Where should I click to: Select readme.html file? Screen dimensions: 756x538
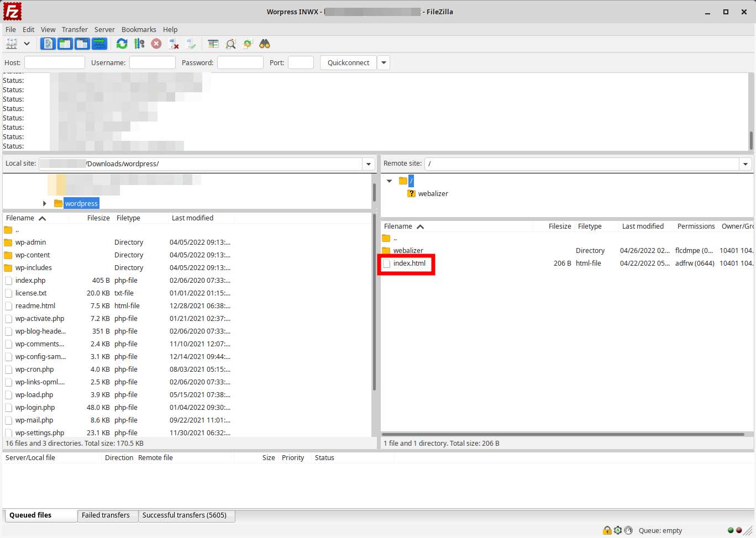coord(35,306)
